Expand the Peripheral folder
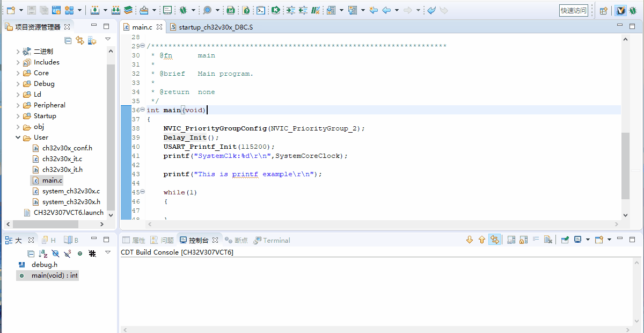Screen dimensions: 644x333 [18, 105]
